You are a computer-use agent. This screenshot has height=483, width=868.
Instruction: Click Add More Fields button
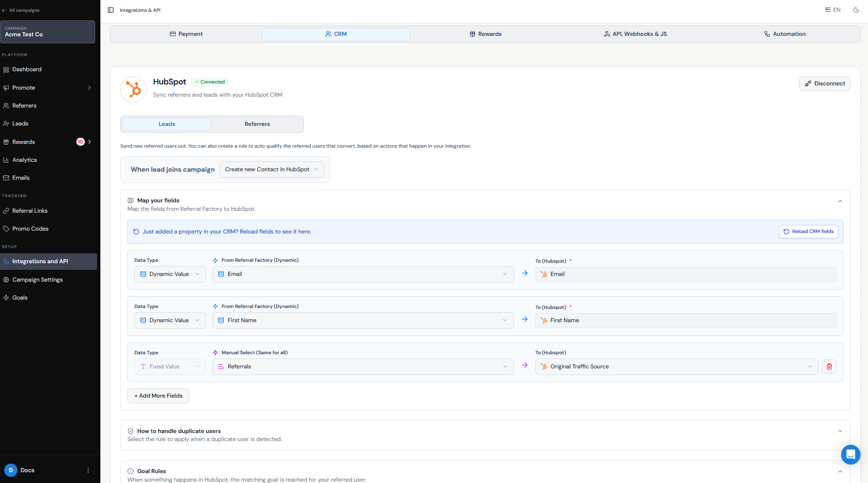click(x=158, y=396)
